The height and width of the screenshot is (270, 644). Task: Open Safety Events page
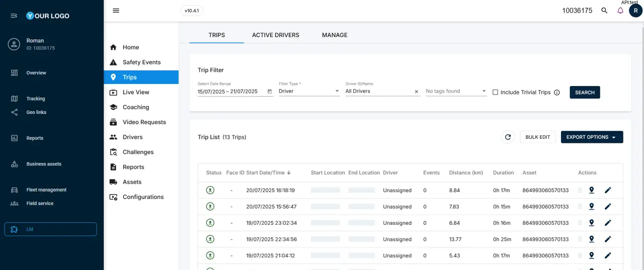pyautogui.click(x=141, y=62)
